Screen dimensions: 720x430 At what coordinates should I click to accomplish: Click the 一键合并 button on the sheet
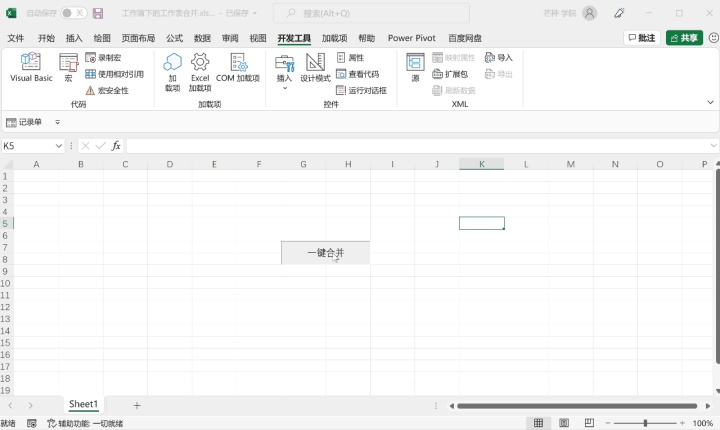pos(326,253)
